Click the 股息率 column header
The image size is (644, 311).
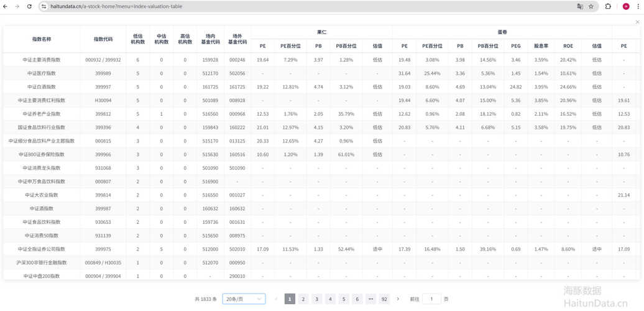(x=541, y=46)
